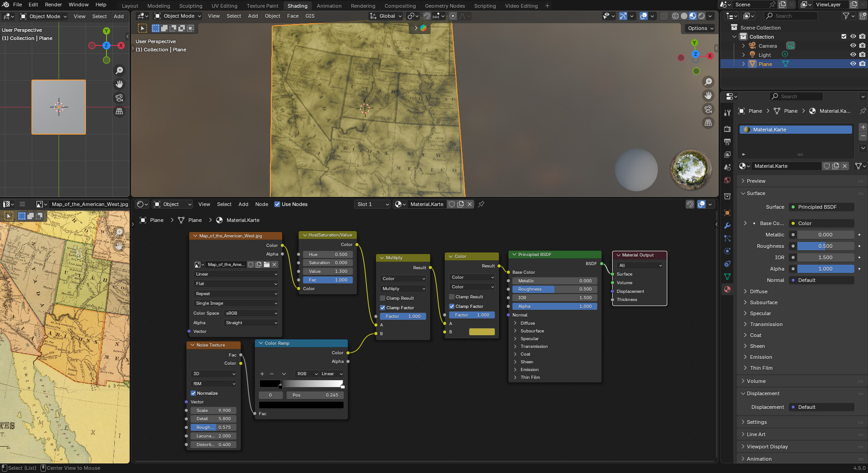This screenshot has width=868, height=473.
Task: Toggle camera view in the main 3D viewport
Action: (x=708, y=109)
